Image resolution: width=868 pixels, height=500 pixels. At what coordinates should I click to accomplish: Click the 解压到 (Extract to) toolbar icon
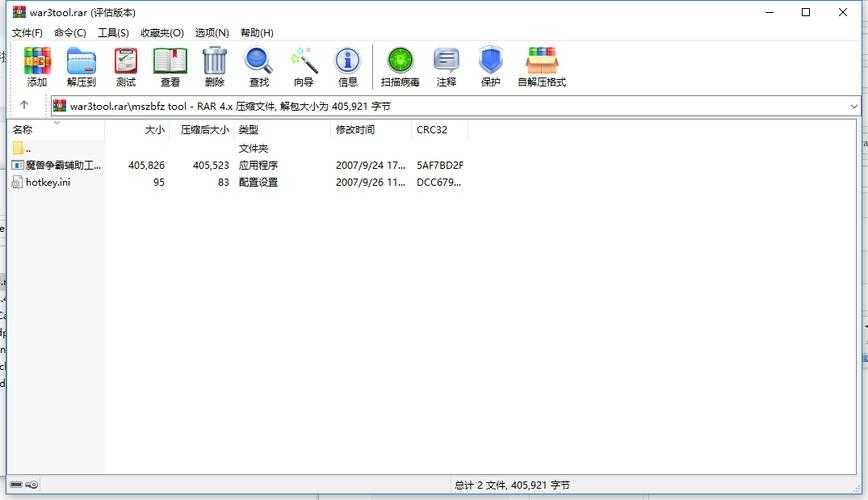81,61
